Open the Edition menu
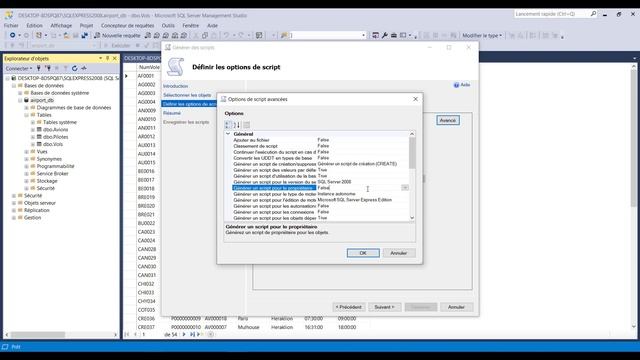Viewport: 640px width, 360px height. [x=34, y=25]
